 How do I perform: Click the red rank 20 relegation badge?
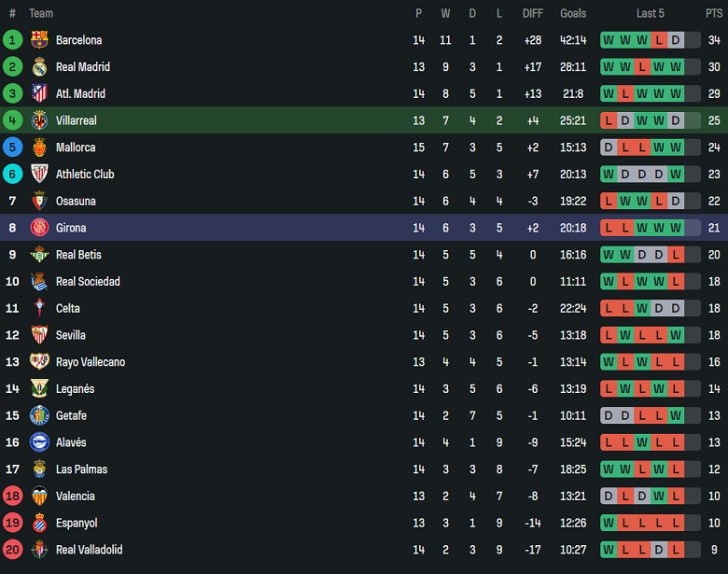coord(12,550)
